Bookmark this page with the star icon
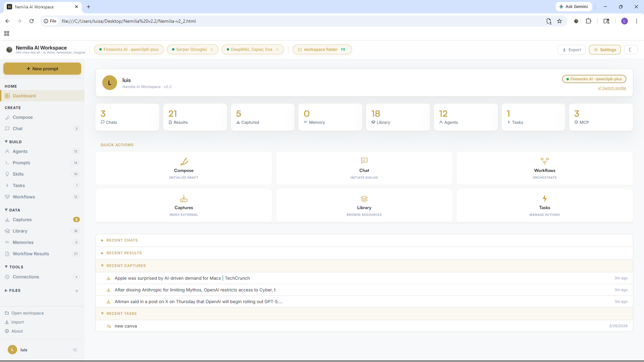Screen dimensions: 644x362 click(x=559, y=21)
